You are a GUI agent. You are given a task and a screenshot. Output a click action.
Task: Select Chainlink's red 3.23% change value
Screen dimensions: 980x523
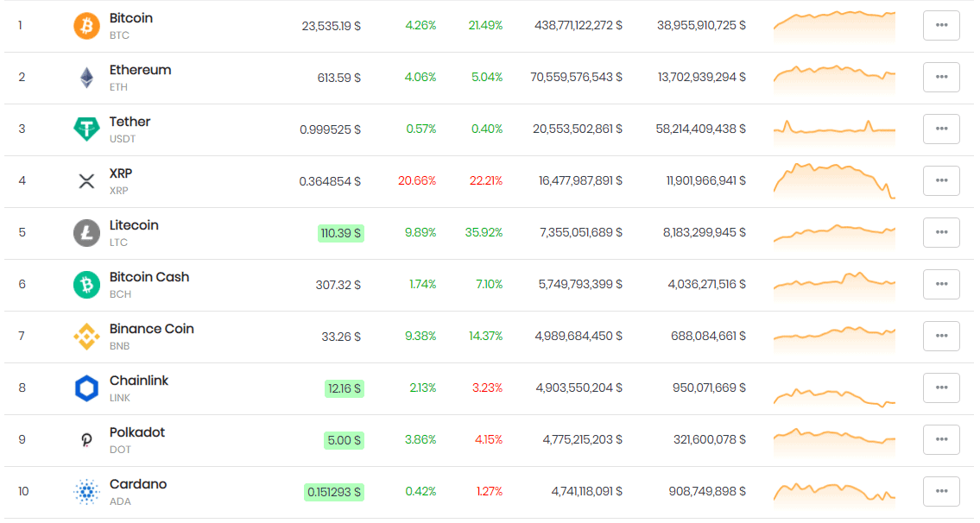(x=488, y=388)
